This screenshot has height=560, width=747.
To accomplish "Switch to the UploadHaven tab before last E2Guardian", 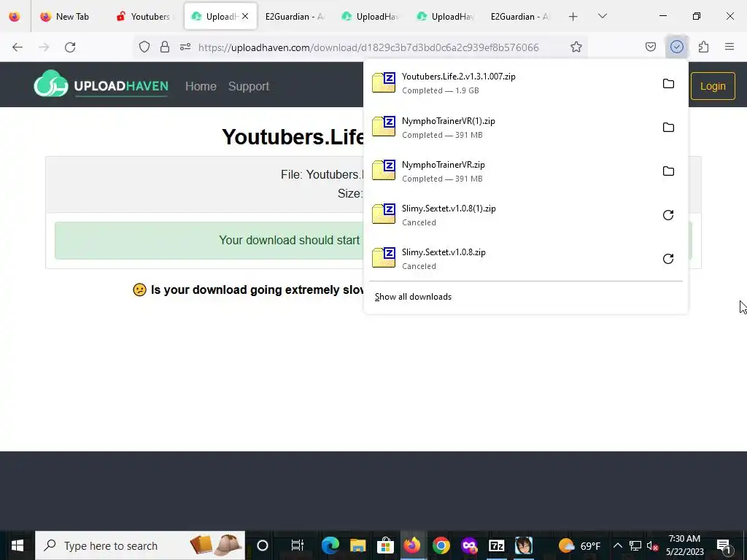I will [445, 16].
